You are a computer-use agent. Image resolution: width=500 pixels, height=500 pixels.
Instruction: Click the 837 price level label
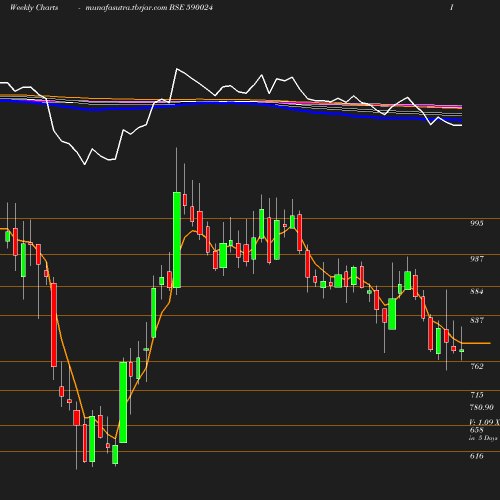477,320
